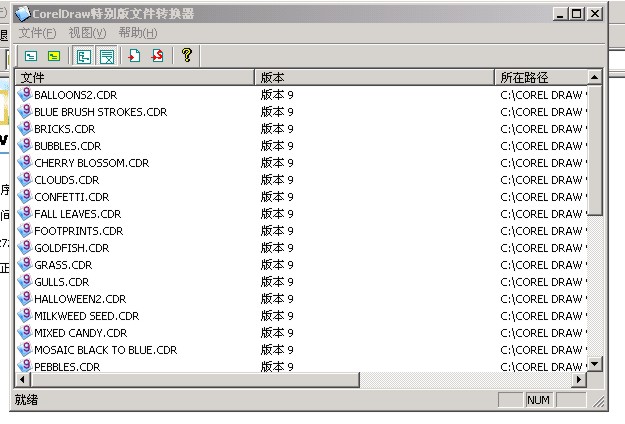Select the file name CLOUDS.CDR
625x424 pixels.
[67, 181]
